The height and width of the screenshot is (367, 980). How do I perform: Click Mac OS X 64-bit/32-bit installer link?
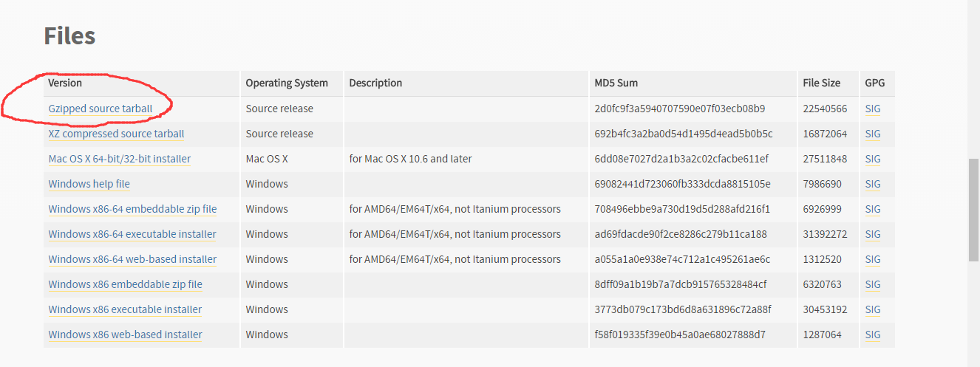[120, 159]
